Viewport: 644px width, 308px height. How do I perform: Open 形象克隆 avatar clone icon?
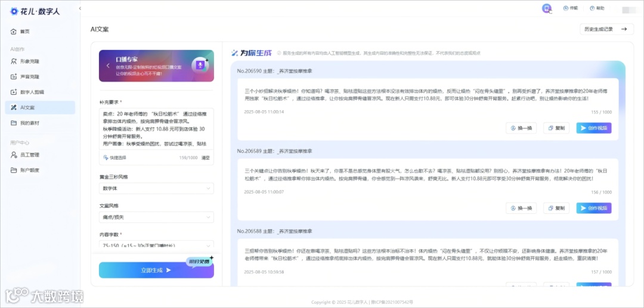[x=14, y=61]
